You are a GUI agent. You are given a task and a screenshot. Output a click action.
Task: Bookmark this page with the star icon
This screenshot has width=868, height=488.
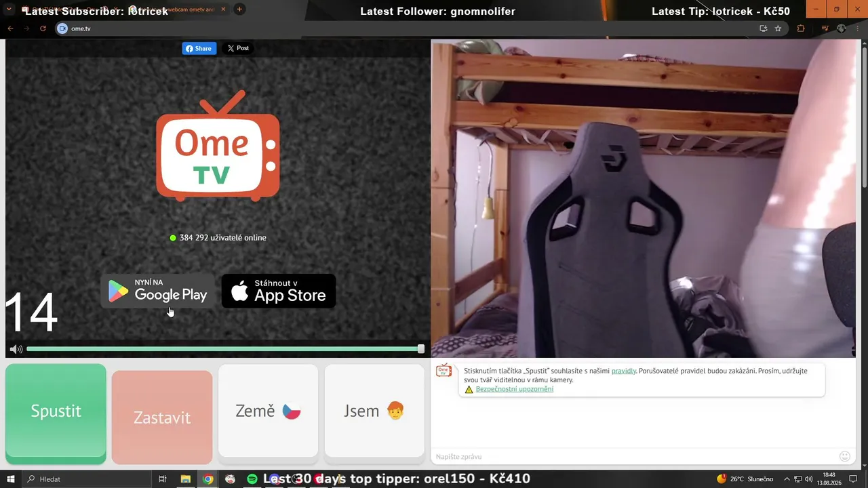[x=778, y=28]
